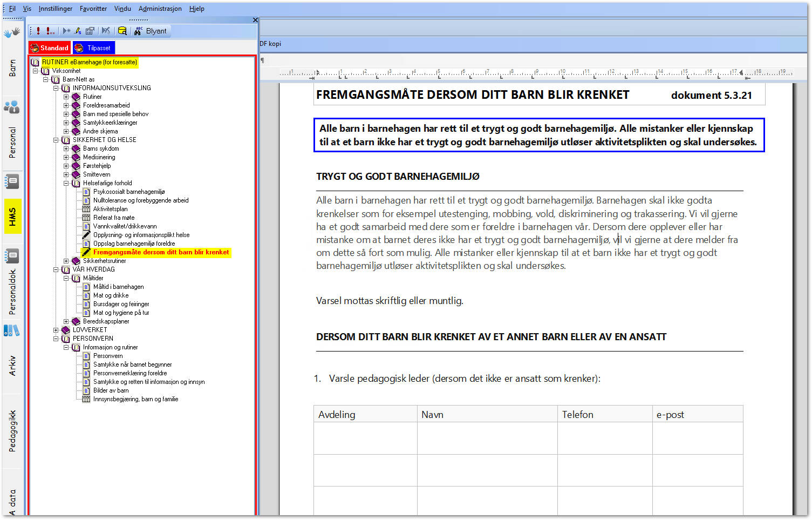
Task: Select Nulltoleranse og forebyggende arbeid
Action: pos(141,200)
